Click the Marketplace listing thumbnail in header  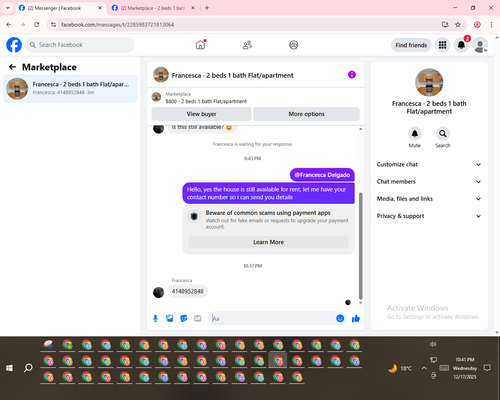(x=156, y=97)
